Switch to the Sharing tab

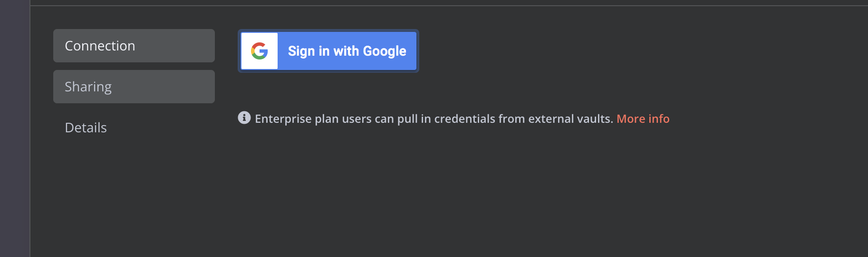coord(134,87)
